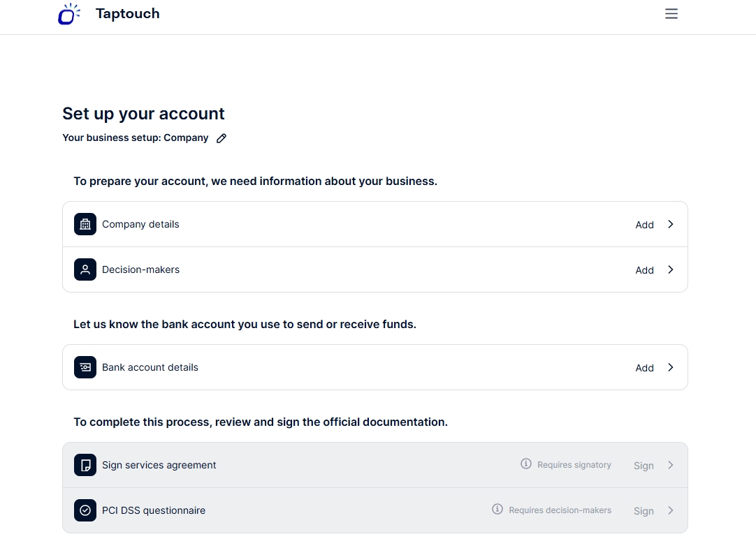Screen dimensions: 756x555
Task: Click the PCI DSS questionnaire checkmark icon
Action: click(x=85, y=510)
